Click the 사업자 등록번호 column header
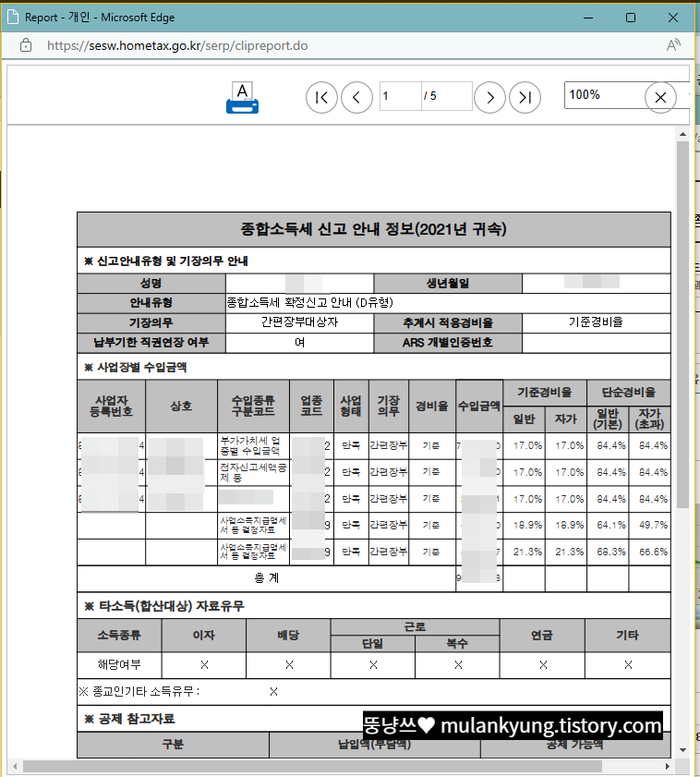 pos(112,407)
